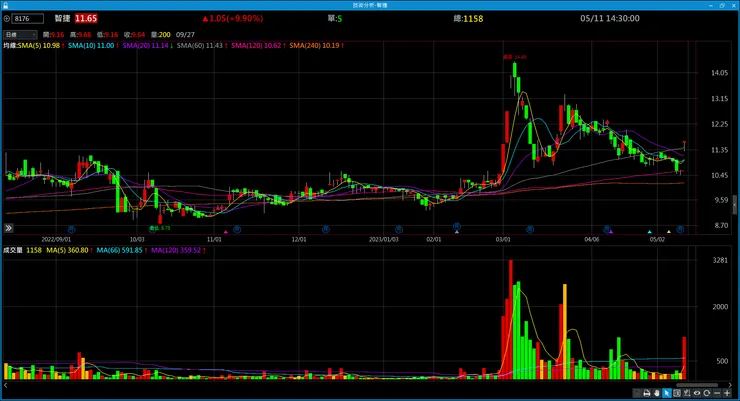
Task: Toggle the eye visibility icon
Action: pyautogui.click(x=697, y=393)
